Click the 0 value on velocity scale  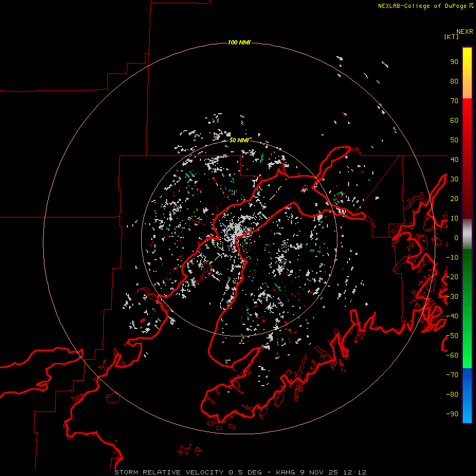click(456, 237)
